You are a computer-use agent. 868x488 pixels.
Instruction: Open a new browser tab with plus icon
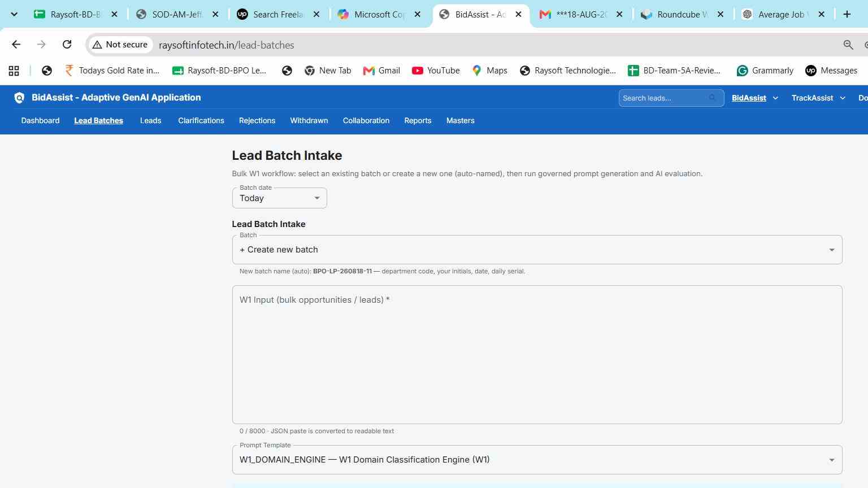[x=847, y=15]
